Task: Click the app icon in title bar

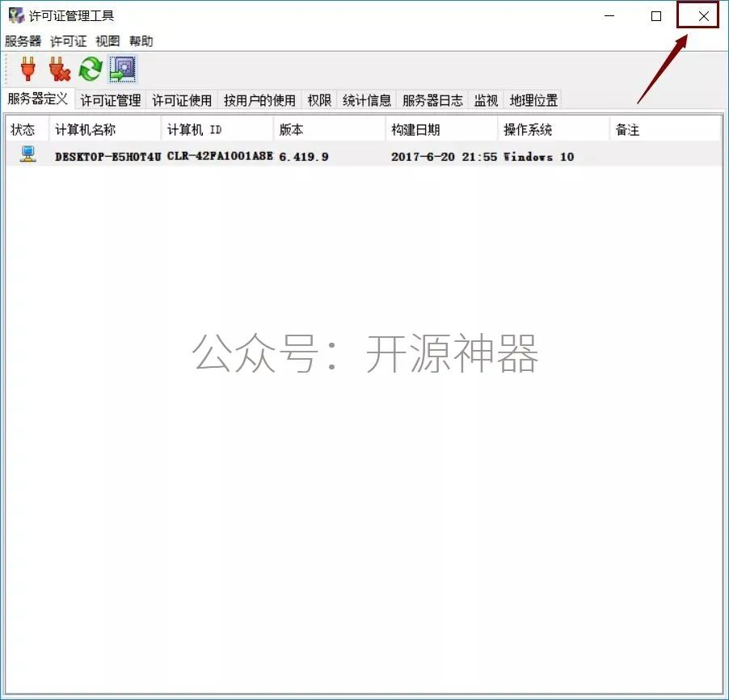Action: 15,15
